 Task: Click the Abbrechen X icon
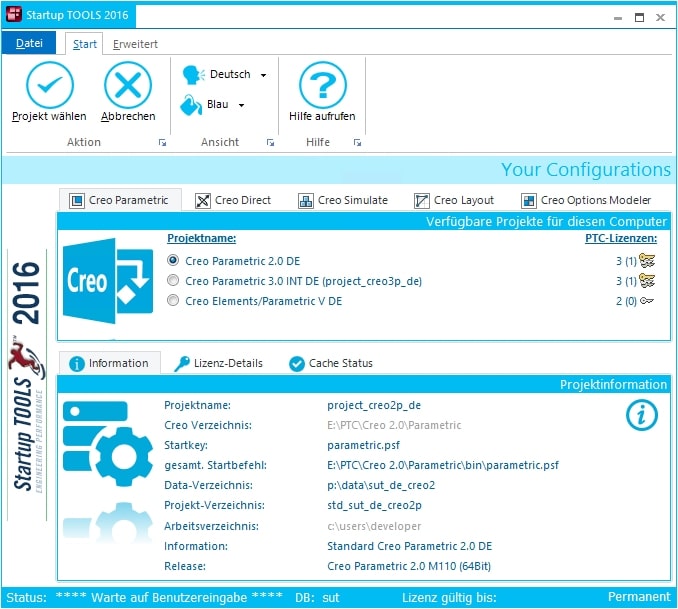(128, 85)
